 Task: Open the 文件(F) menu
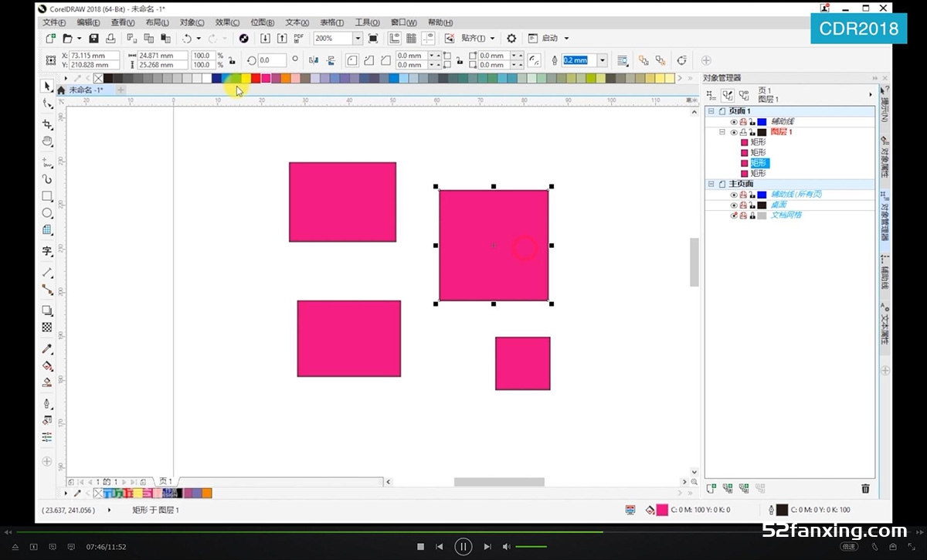tap(56, 22)
